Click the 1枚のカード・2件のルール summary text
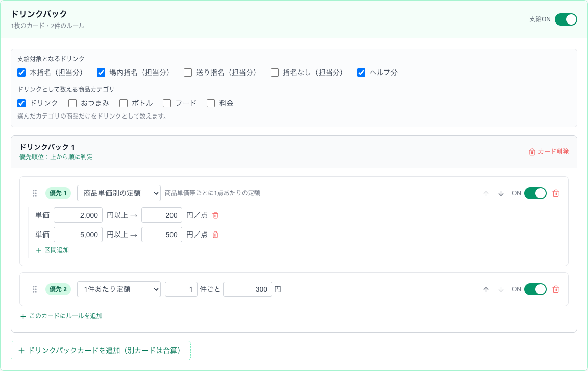 click(47, 26)
